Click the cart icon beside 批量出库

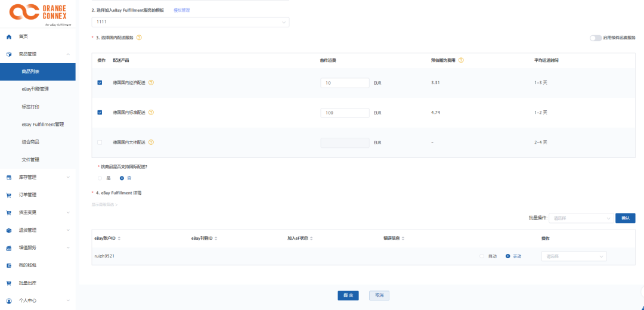coord(9,283)
